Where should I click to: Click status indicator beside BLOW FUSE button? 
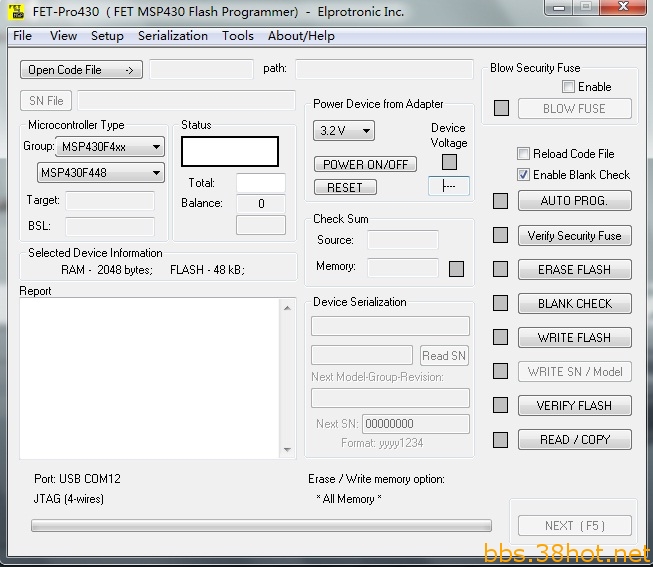tap(501, 108)
